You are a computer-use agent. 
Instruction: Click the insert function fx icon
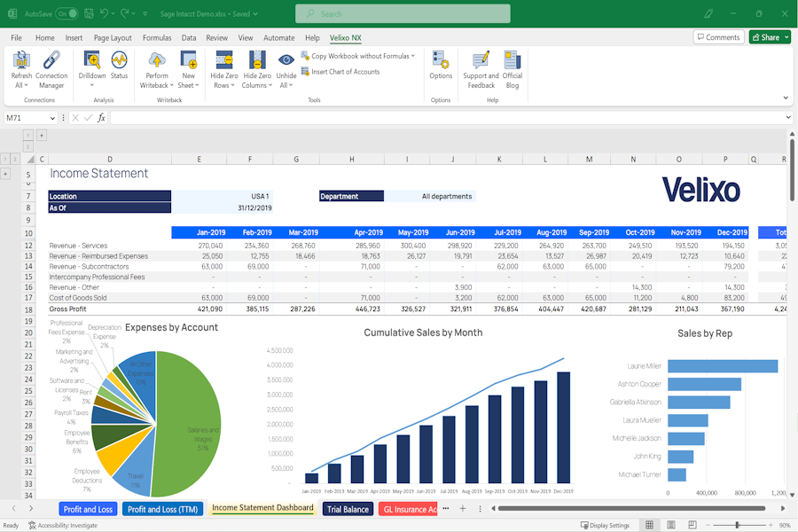click(x=101, y=118)
